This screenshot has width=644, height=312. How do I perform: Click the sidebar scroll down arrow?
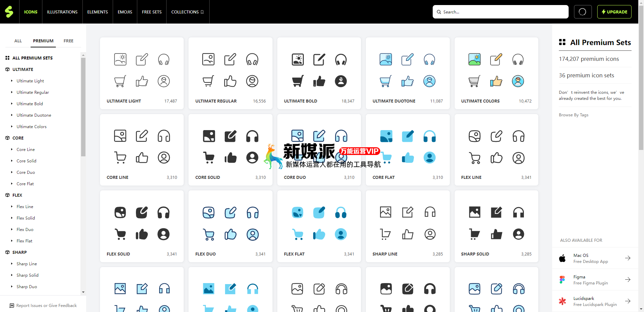[x=83, y=292]
